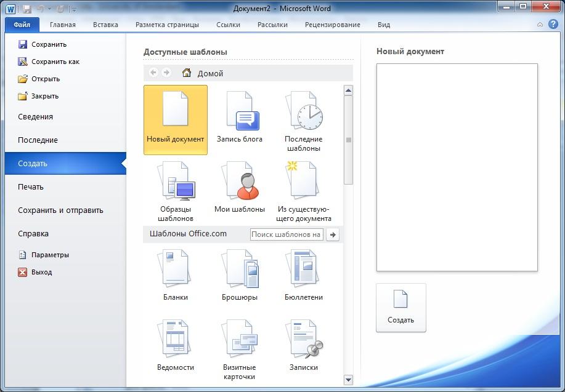Choose Из существующего документа template

(x=303, y=191)
